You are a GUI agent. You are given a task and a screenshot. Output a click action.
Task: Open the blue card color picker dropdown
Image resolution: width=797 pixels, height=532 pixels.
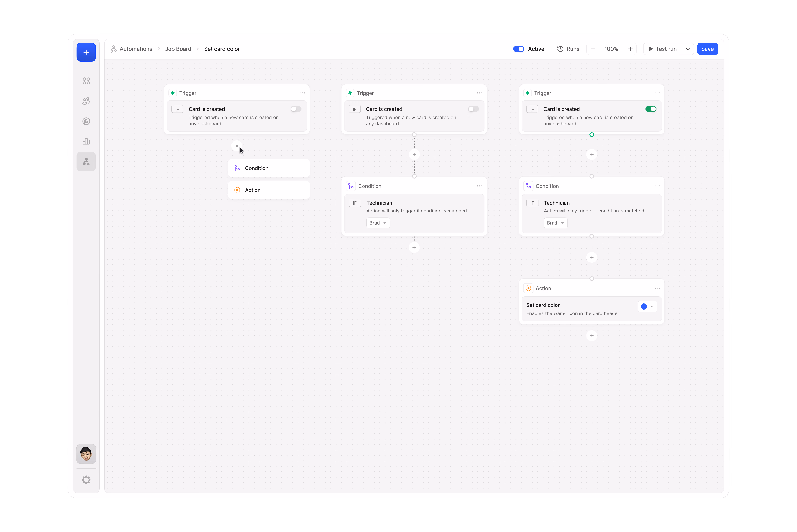point(647,306)
